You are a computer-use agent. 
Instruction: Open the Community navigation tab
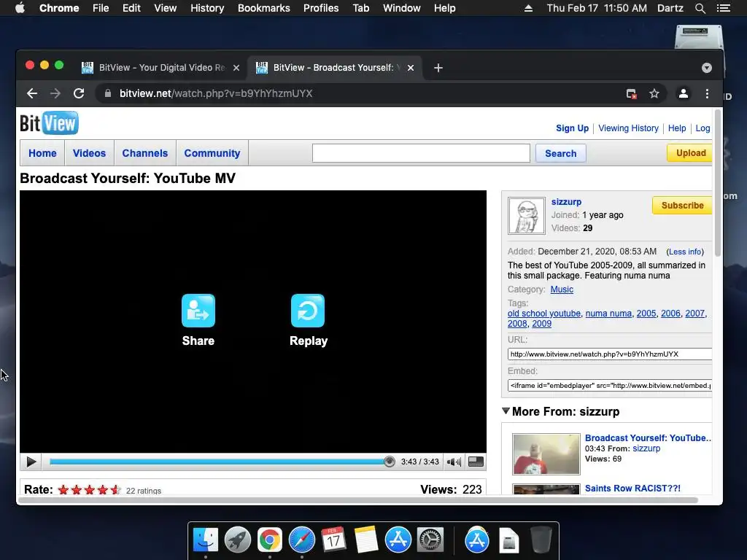(212, 153)
